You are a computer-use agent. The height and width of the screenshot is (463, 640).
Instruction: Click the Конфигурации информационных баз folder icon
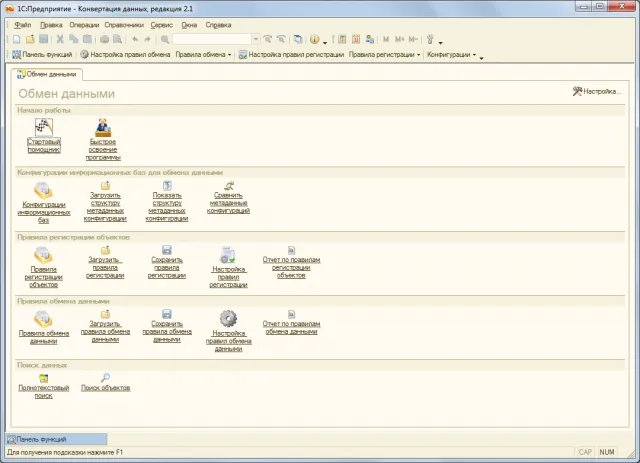[x=43, y=191]
